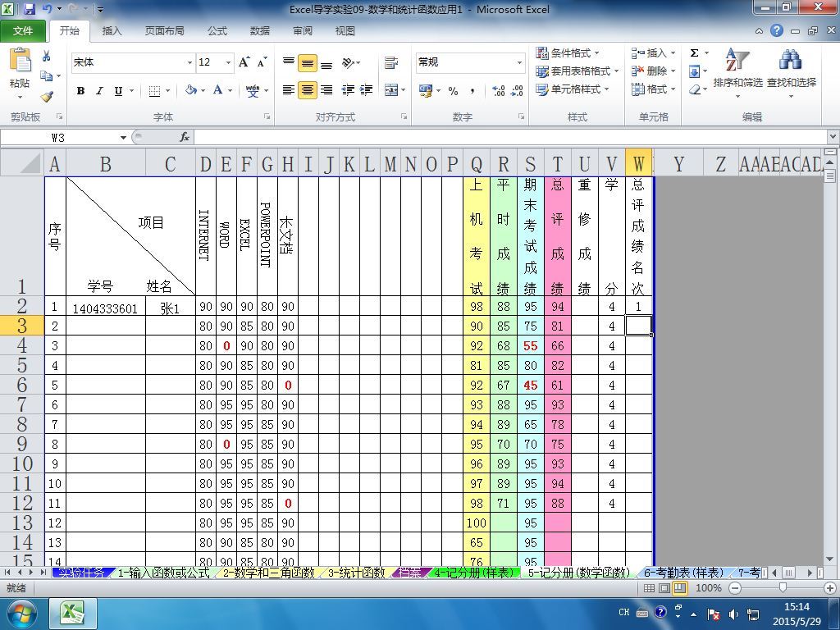Click the increase indent icon
This screenshot has height=630, width=840.
[367, 90]
